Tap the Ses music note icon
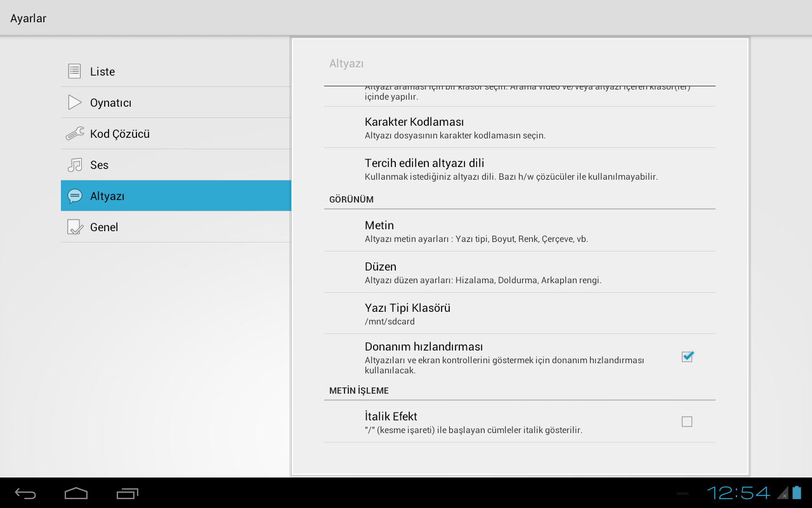 click(x=75, y=165)
